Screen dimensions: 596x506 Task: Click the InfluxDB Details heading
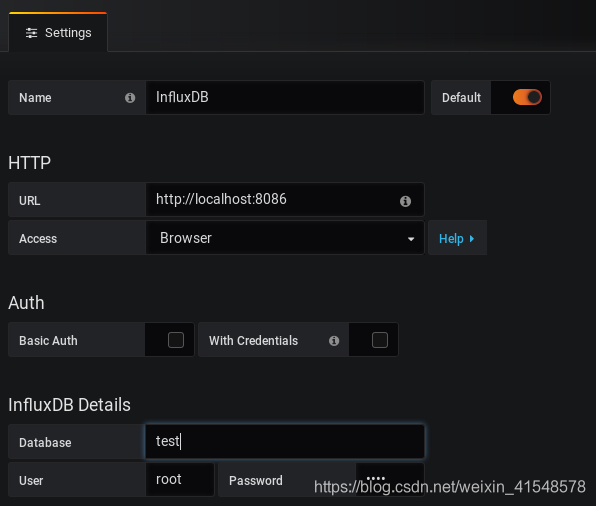coord(69,405)
